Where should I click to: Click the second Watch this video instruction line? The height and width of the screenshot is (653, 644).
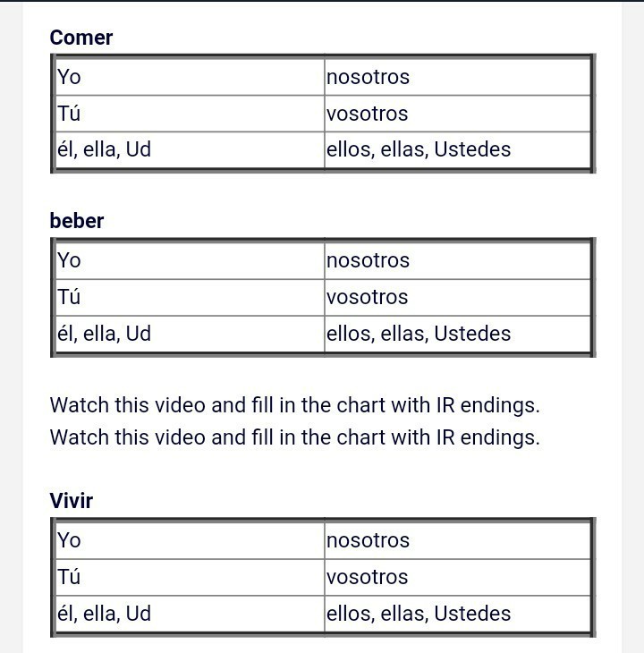click(x=295, y=437)
